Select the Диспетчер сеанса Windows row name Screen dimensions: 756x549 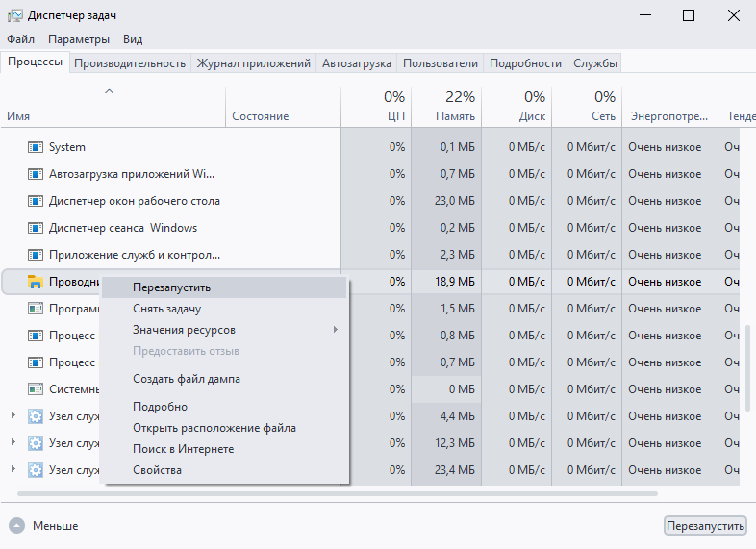tap(123, 228)
